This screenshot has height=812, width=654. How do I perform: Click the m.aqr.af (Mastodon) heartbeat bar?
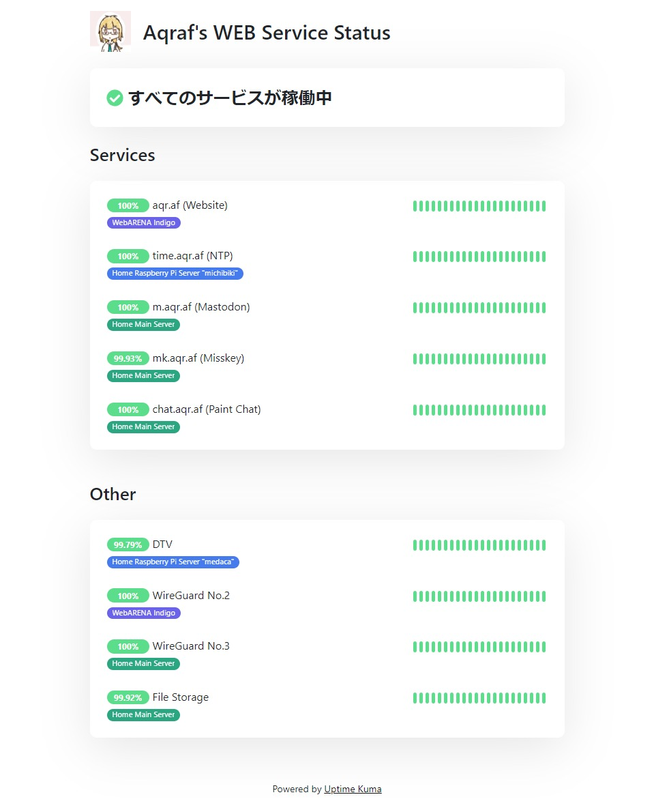pyautogui.click(x=479, y=308)
